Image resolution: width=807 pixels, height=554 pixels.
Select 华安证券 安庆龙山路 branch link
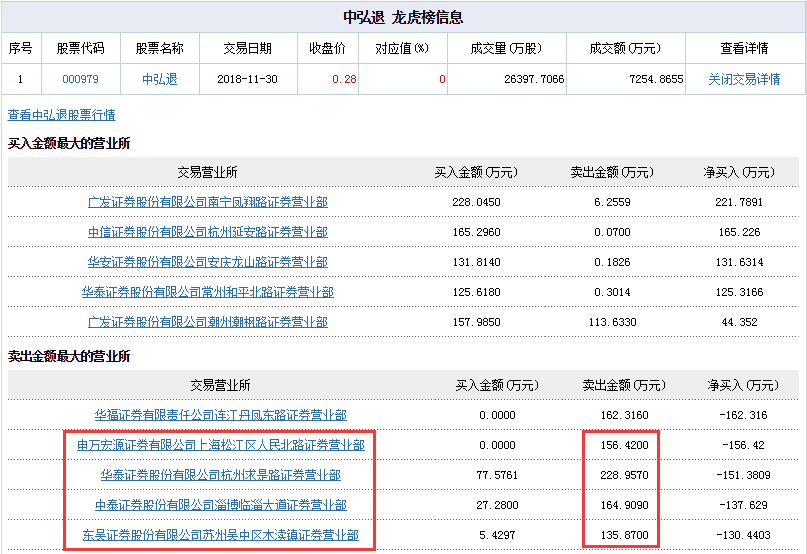[x=207, y=262]
